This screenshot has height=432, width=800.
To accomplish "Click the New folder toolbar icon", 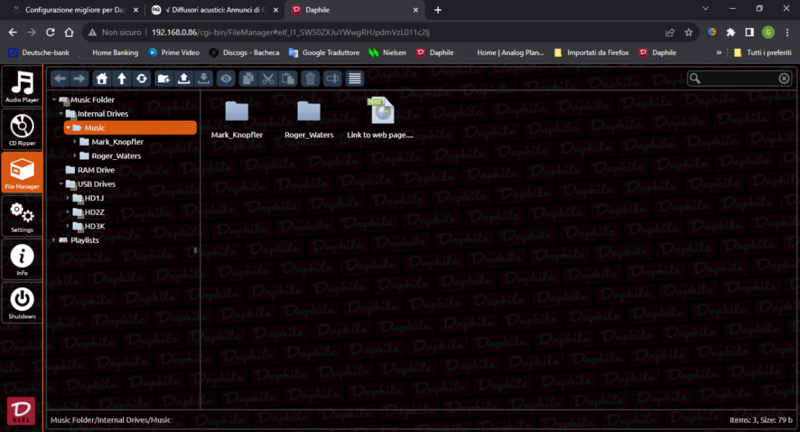I will (164, 78).
